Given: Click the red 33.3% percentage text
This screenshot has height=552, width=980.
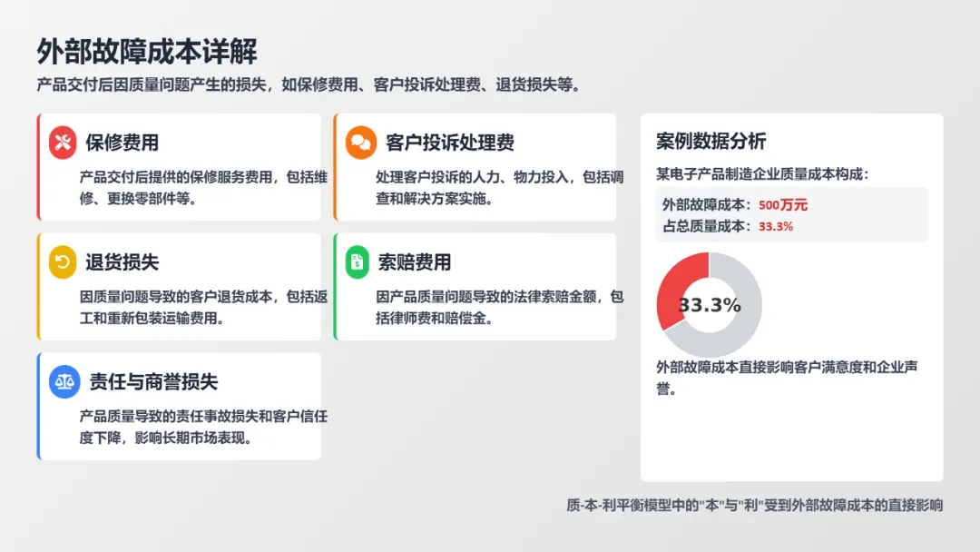Looking at the screenshot, I should tap(776, 226).
